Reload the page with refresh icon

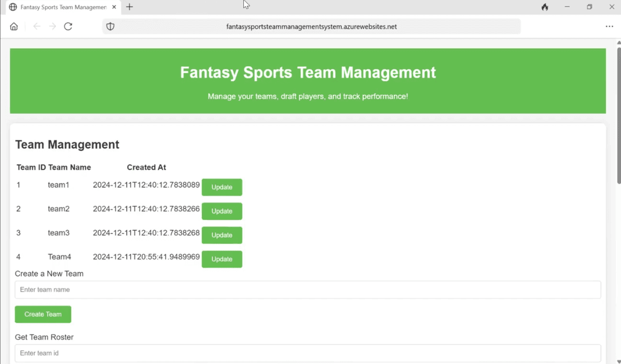point(68,26)
